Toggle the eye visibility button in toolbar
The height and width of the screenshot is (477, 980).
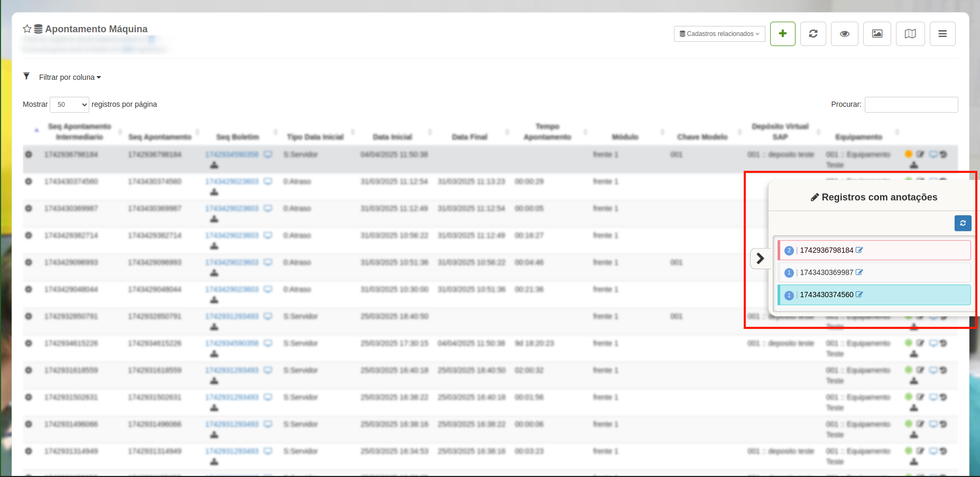tap(844, 34)
